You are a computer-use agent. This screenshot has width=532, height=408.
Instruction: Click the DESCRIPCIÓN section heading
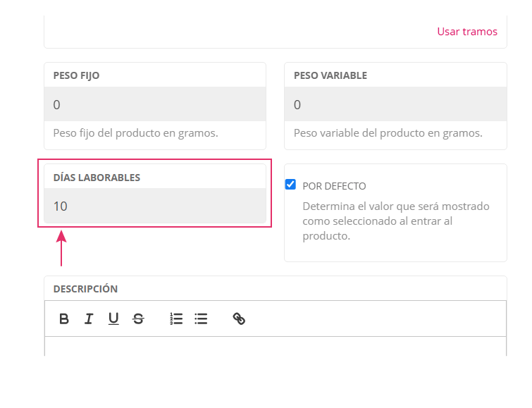(x=85, y=289)
